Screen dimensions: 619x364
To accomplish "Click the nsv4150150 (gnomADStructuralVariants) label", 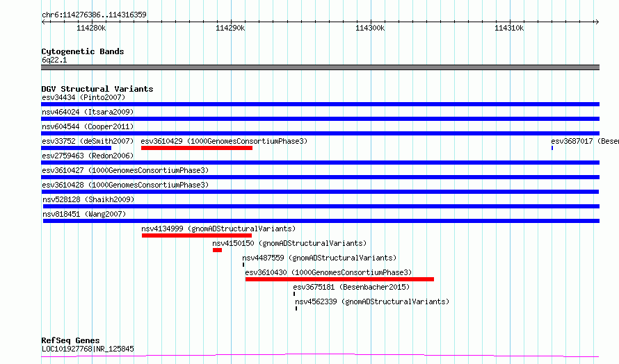I will (289, 243).
